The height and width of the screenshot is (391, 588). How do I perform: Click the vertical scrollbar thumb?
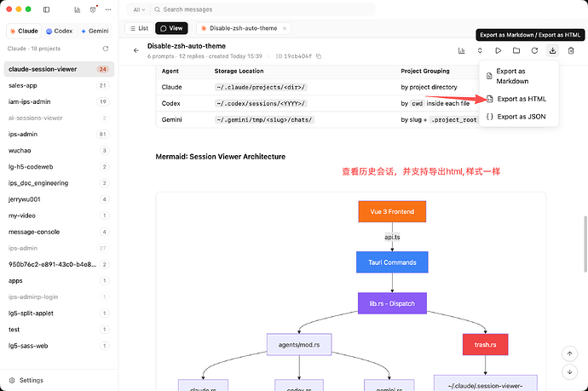click(585, 244)
